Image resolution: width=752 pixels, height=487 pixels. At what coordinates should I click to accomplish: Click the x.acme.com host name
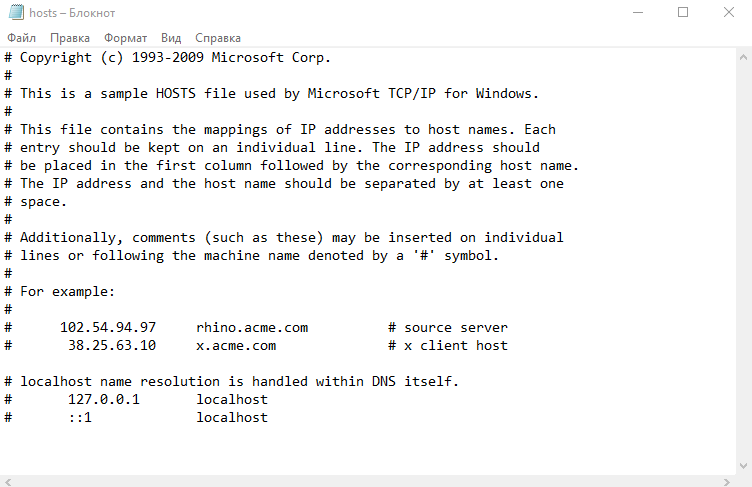pos(236,345)
